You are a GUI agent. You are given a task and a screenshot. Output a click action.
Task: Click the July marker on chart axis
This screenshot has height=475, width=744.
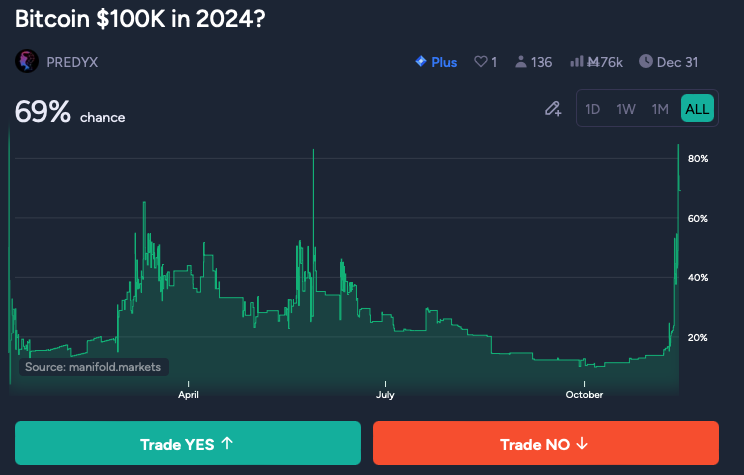[385, 394]
